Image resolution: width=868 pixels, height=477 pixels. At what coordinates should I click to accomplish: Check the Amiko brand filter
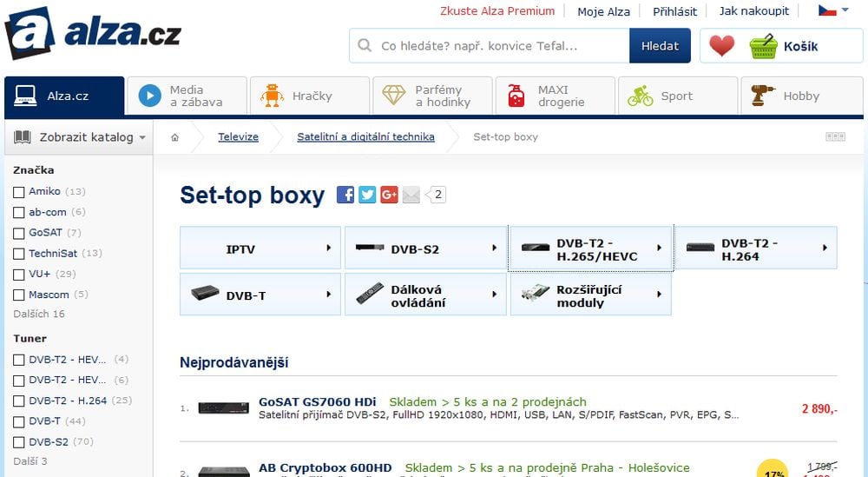click(19, 192)
